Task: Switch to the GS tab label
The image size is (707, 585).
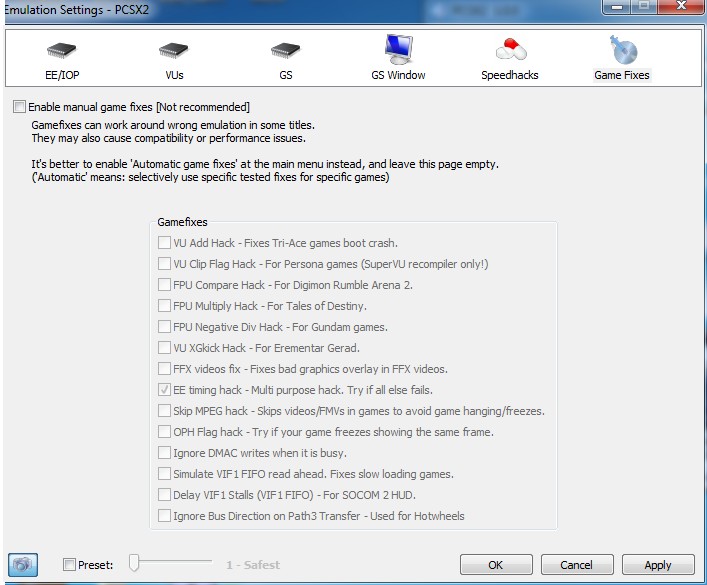Action: pos(286,75)
